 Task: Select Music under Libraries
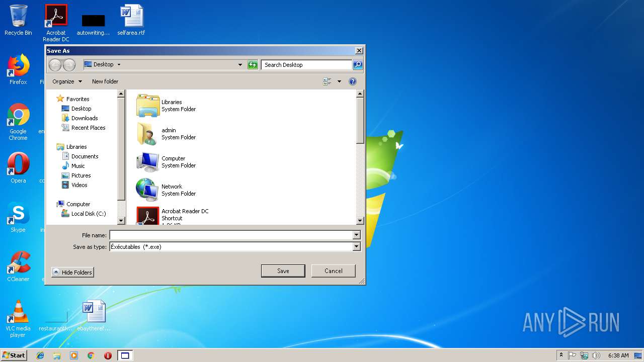tap(73, 166)
